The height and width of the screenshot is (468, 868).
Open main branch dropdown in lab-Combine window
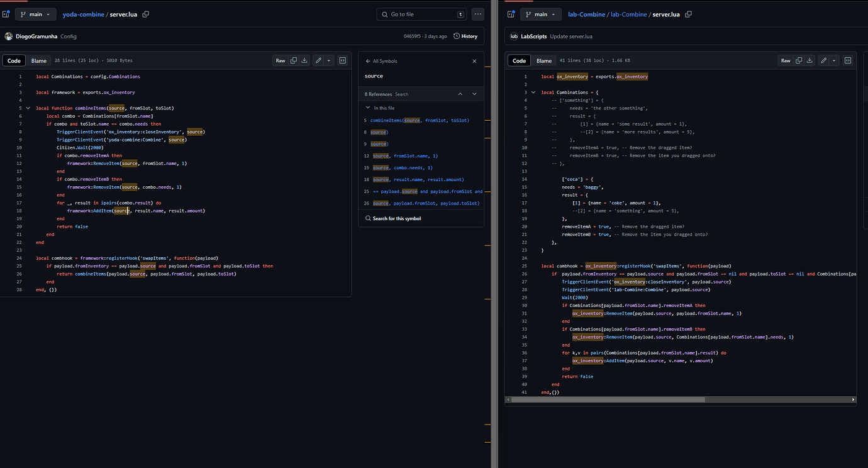(542, 14)
